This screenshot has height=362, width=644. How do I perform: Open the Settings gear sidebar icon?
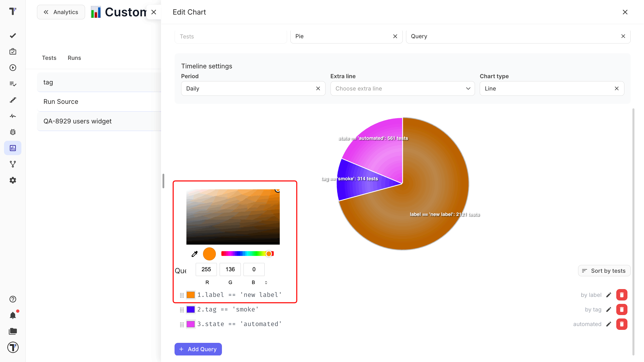coord(13,180)
